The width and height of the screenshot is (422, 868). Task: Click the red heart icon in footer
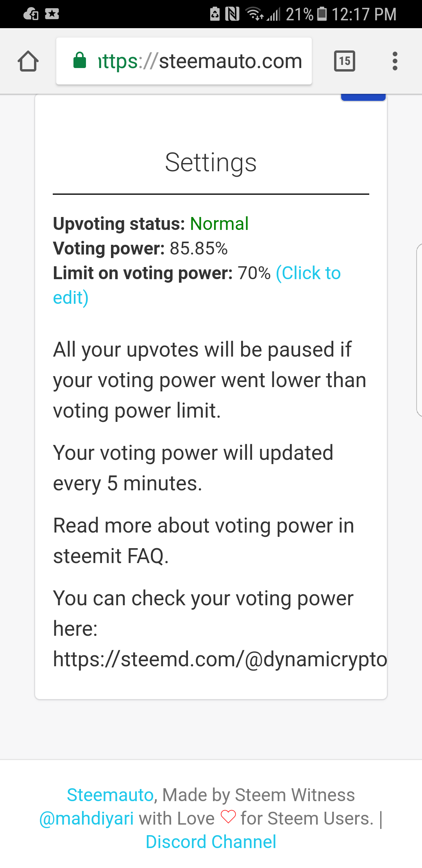click(228, 817)
